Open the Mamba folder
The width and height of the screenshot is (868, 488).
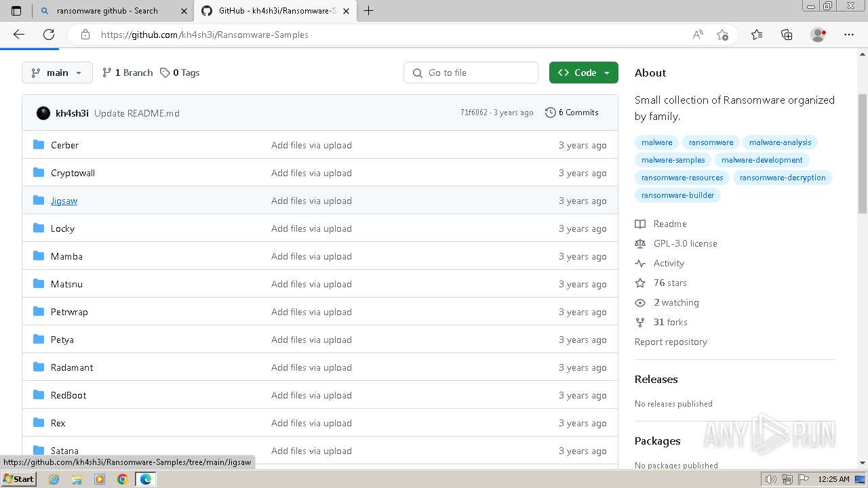[x=66, y=256]
